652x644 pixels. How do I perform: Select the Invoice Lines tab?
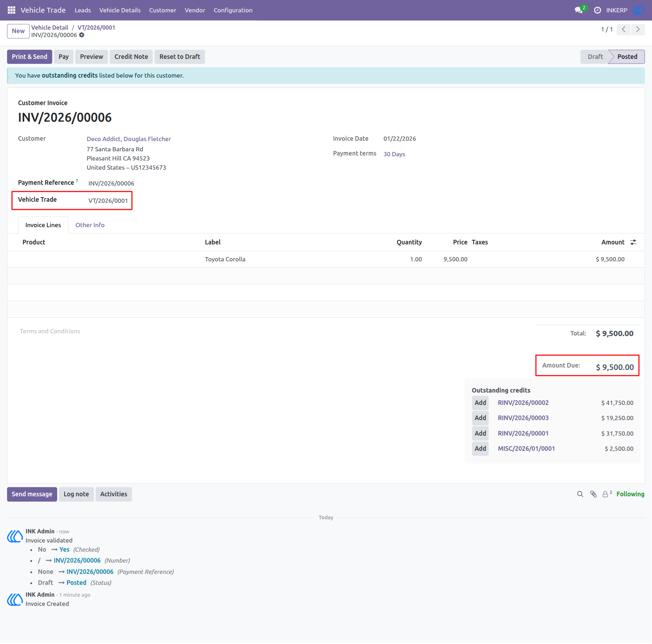tap(43, 225)
